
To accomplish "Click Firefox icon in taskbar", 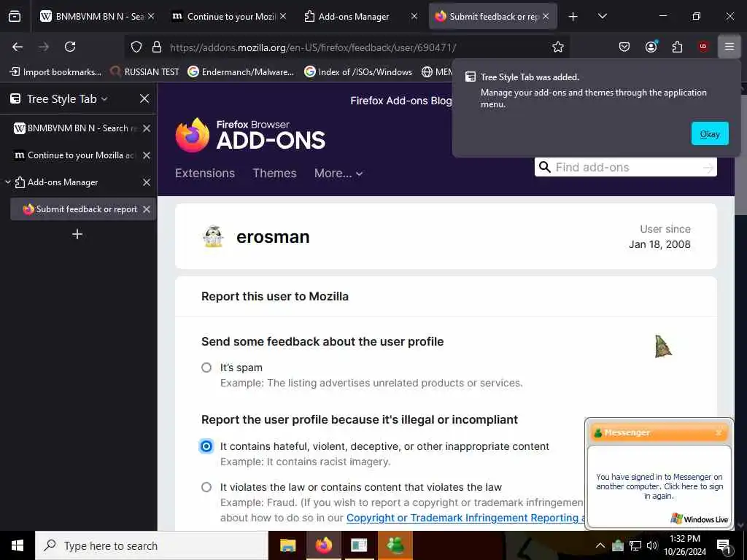I will (x=324, y=545).
